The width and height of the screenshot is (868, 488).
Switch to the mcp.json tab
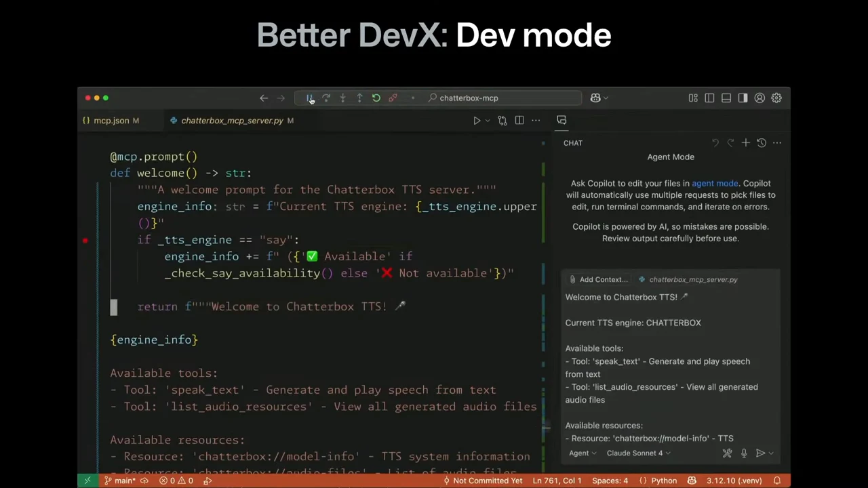point(111,121)
